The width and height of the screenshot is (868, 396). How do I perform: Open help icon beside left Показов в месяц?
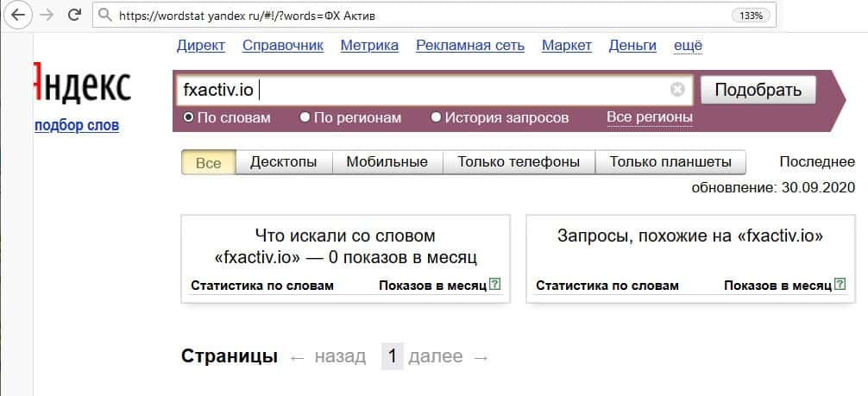495,285
